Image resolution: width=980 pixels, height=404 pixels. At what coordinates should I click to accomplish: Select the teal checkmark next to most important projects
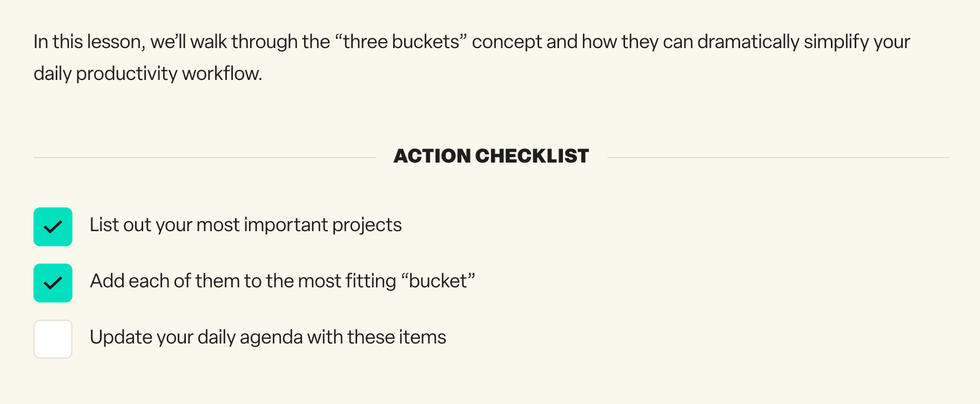coord(52,226)
